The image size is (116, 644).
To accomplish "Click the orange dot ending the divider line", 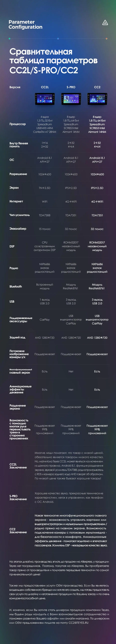I will click(x=107, y=38).
